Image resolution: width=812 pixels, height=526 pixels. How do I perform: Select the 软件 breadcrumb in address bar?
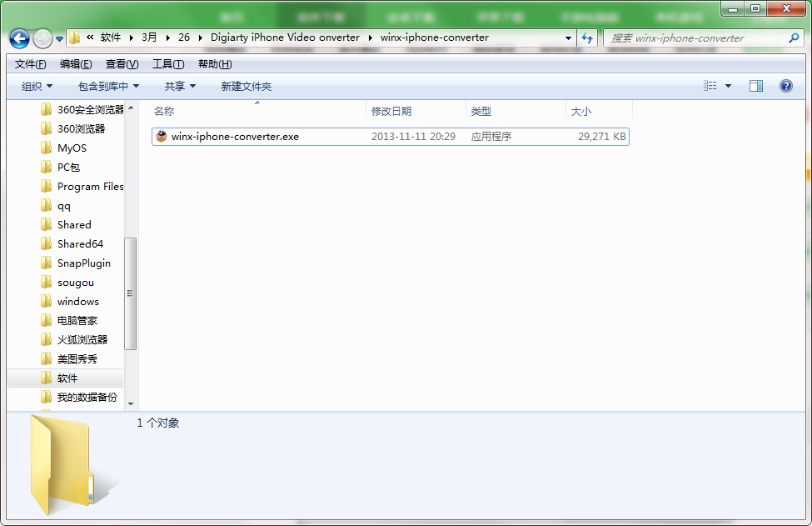click(111, 38)
